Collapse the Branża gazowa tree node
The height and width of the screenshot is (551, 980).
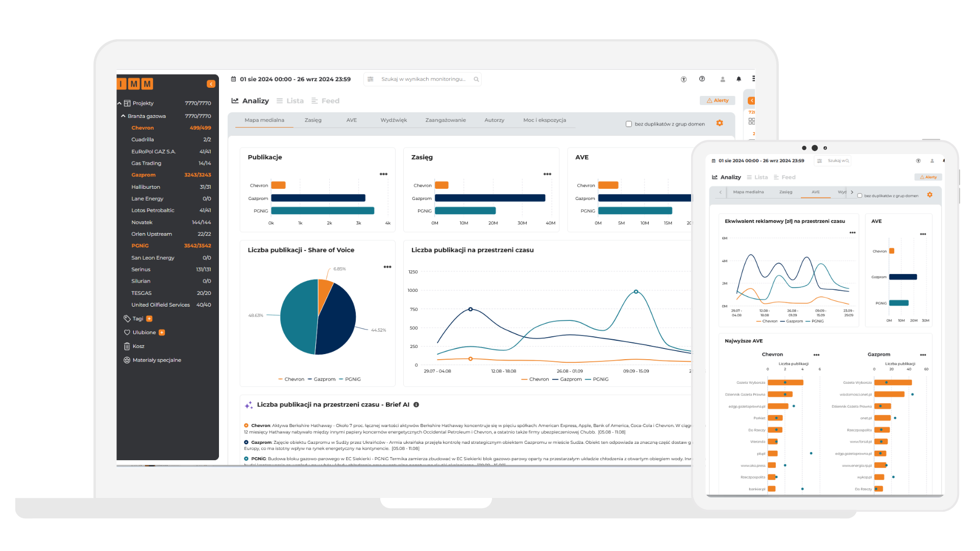(x=123, y=116)
